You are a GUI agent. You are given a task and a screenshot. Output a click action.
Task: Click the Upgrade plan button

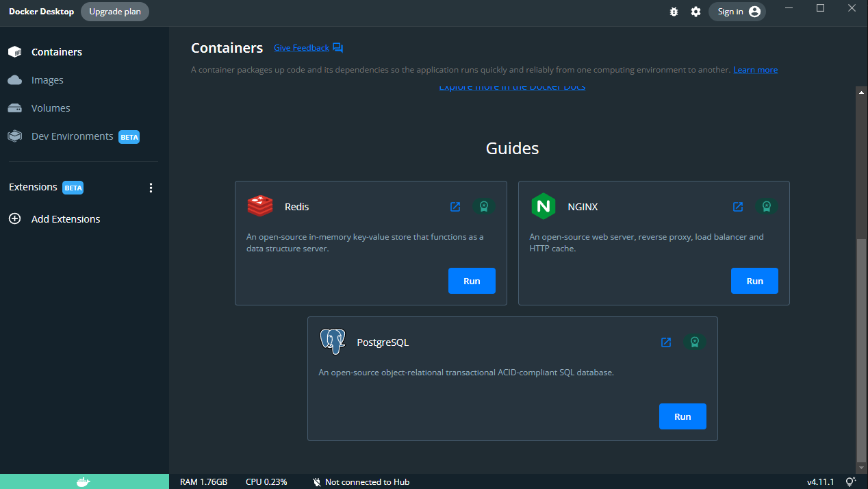(x=114, y=12)
